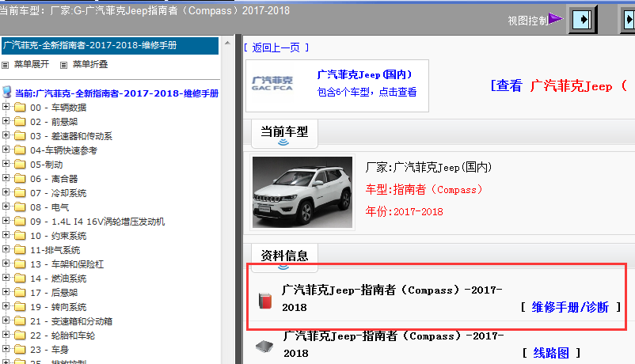Click the 查看 广汽菲克Jeep link on right

point(559,85)
